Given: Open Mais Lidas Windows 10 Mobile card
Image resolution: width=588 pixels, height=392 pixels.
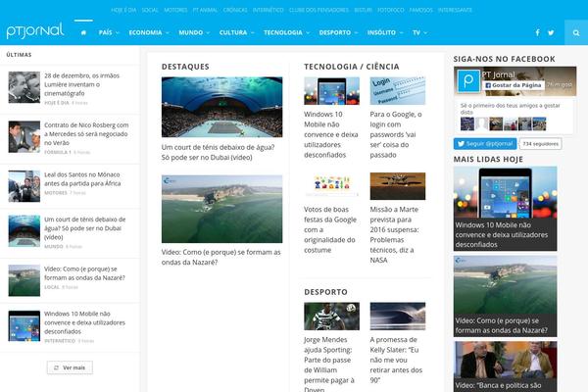Looking at the screenshot, I should click(x=505, y=209).
